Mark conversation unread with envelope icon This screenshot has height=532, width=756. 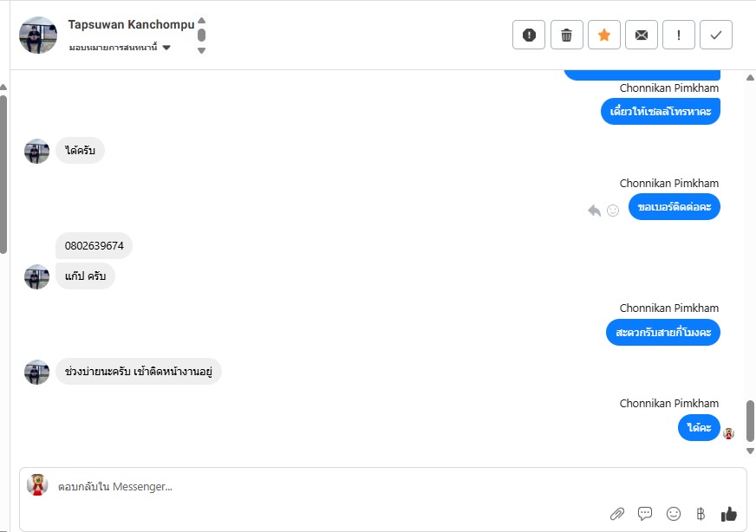pyautogui.click(x=642, y=35)
